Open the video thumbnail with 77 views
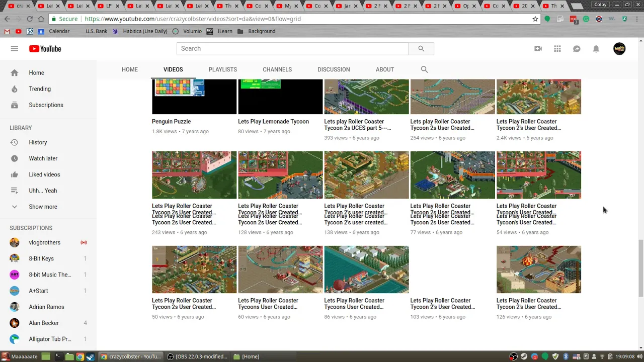 point(453,175)
